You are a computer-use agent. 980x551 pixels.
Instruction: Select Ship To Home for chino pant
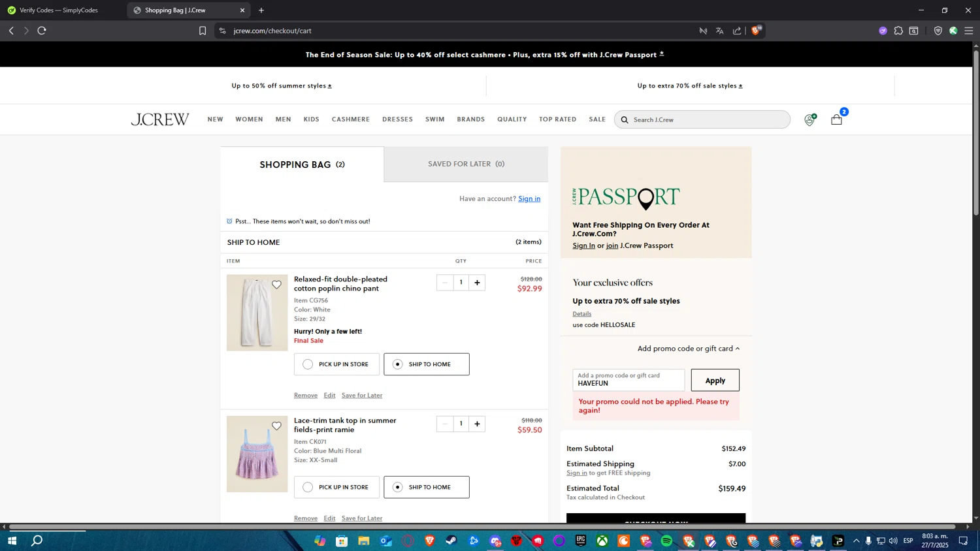click(x=427, y=364)
